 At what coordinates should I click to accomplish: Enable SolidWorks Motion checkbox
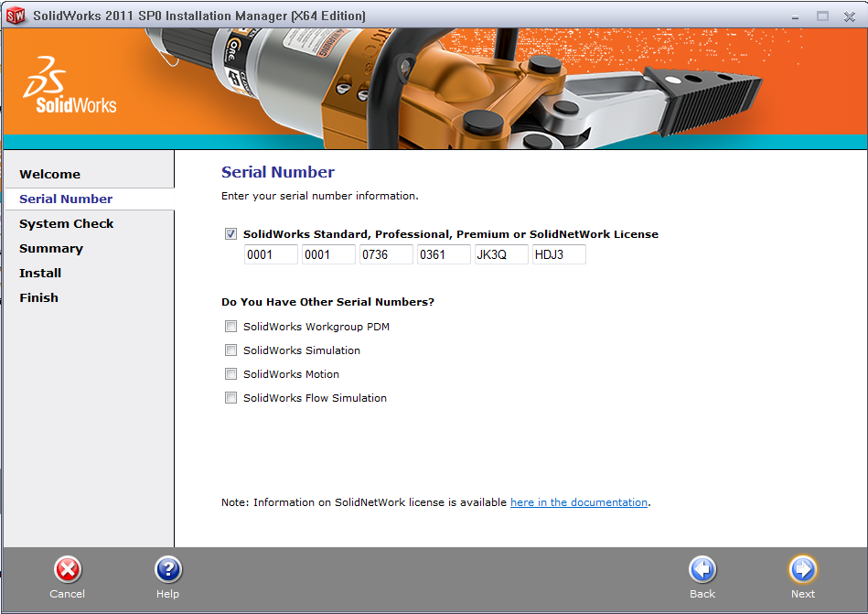tap(230, 374)
